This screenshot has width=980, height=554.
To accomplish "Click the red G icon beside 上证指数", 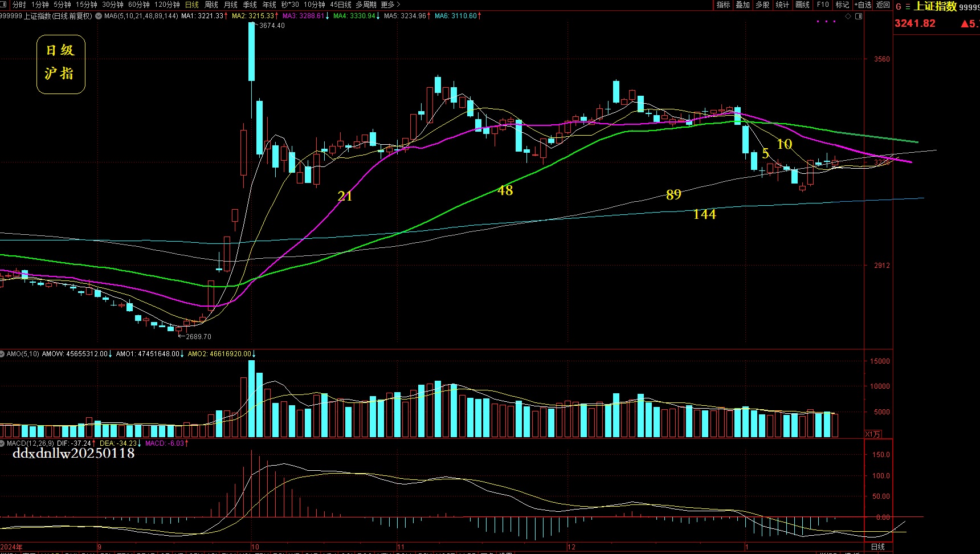I will [899, 7].
